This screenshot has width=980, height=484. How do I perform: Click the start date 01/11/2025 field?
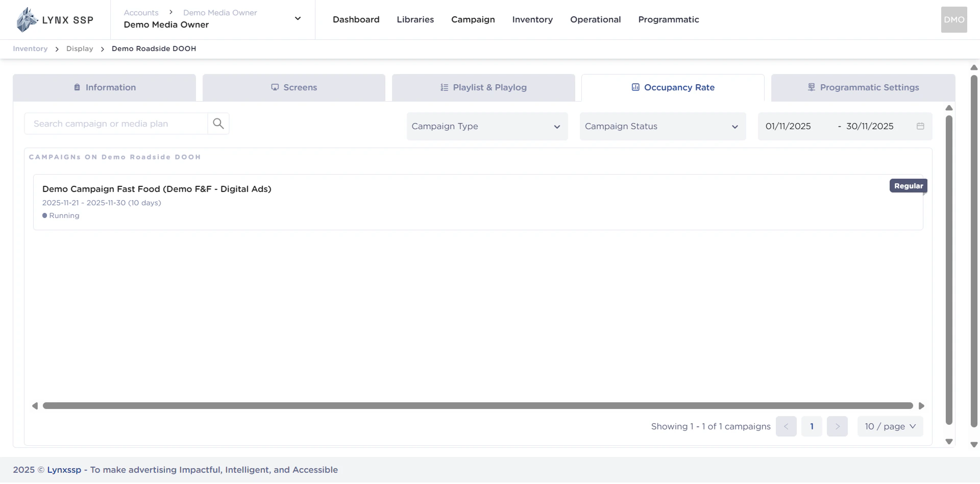[x=789, y=126]
